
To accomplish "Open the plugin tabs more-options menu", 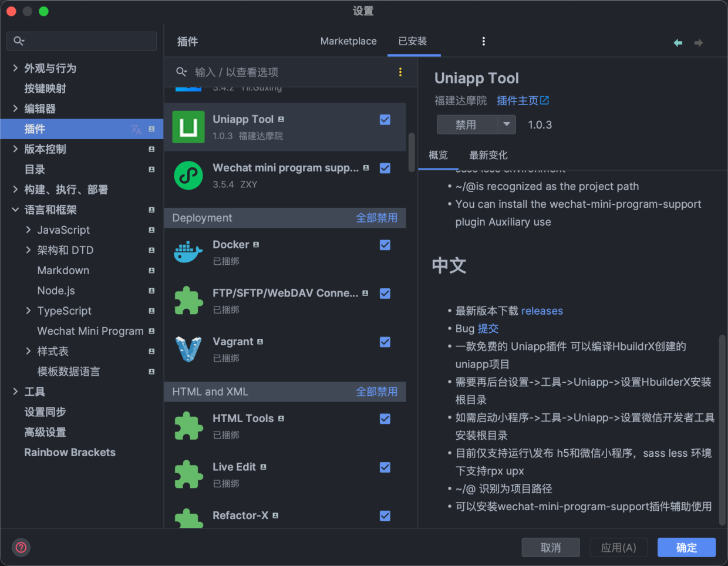I will coord(483,41).
